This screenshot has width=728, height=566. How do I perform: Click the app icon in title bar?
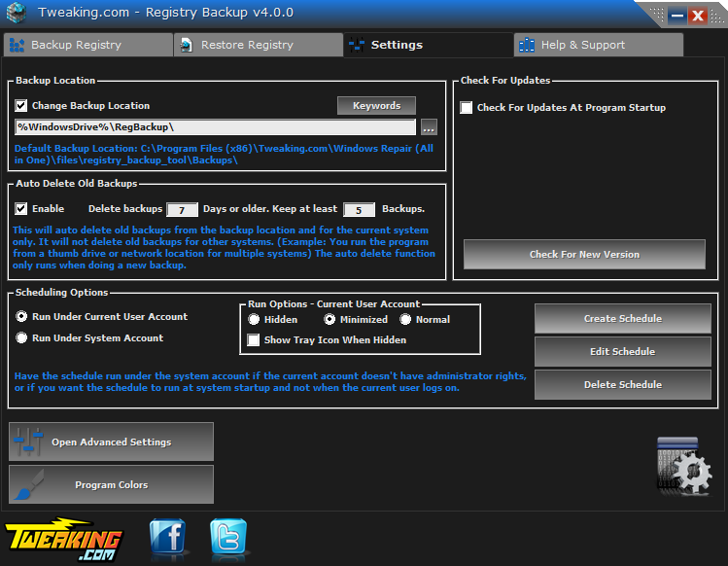(17, 14)
